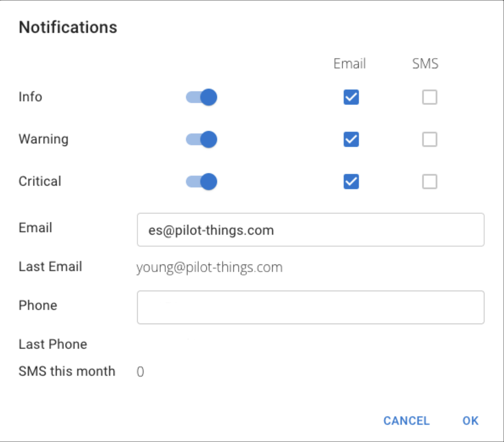Focus the empty Phone input field
This screenshot has height=442, width=504.
pyautogui.click(x=311, y=307)
